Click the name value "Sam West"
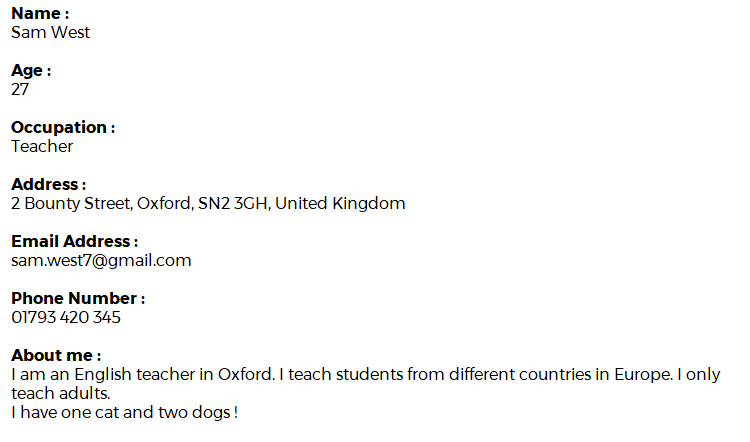The image size is (750, 442). tap(51, 33)
